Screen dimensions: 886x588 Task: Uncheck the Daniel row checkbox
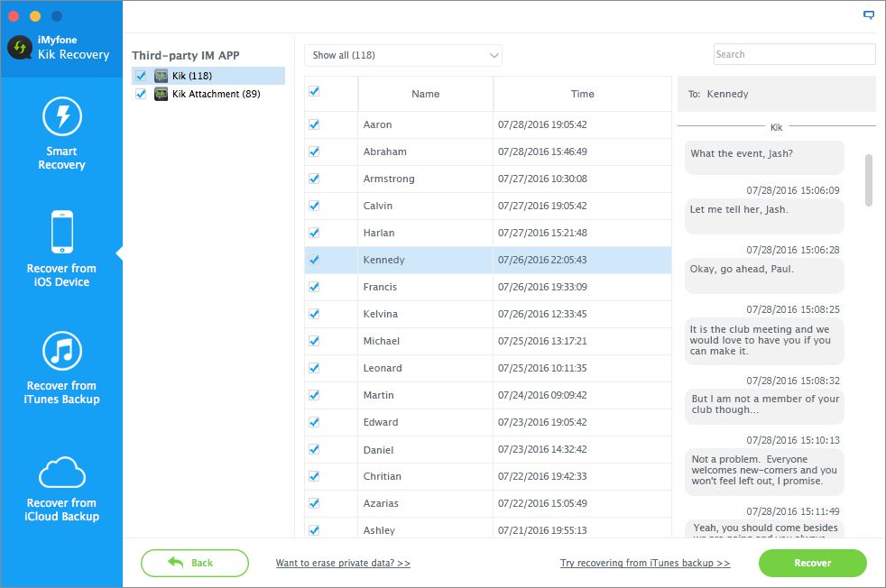[314, 450]
